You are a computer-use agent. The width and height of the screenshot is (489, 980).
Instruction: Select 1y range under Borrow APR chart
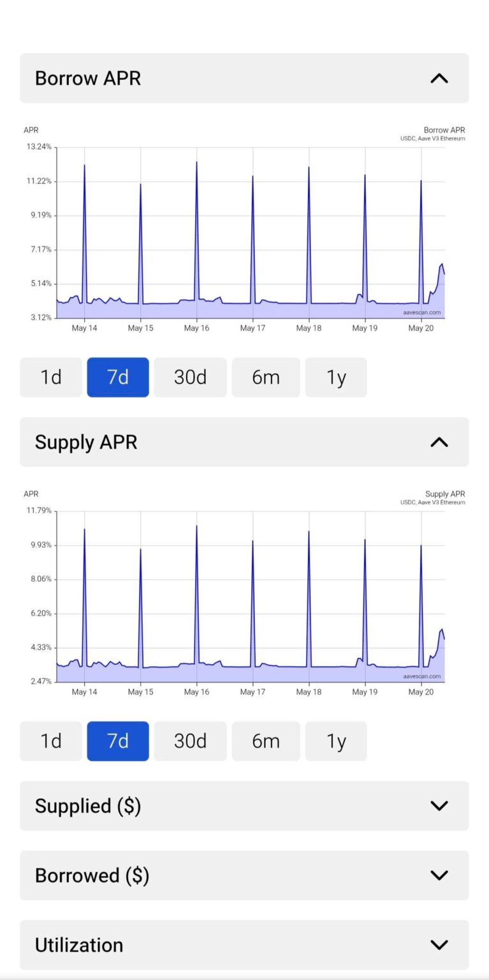coord(336,377)
